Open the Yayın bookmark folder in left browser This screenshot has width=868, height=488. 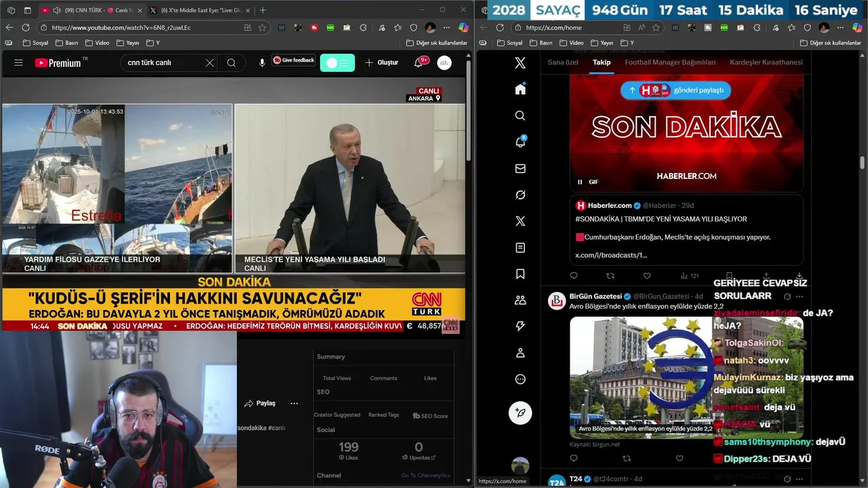(127, 43)
